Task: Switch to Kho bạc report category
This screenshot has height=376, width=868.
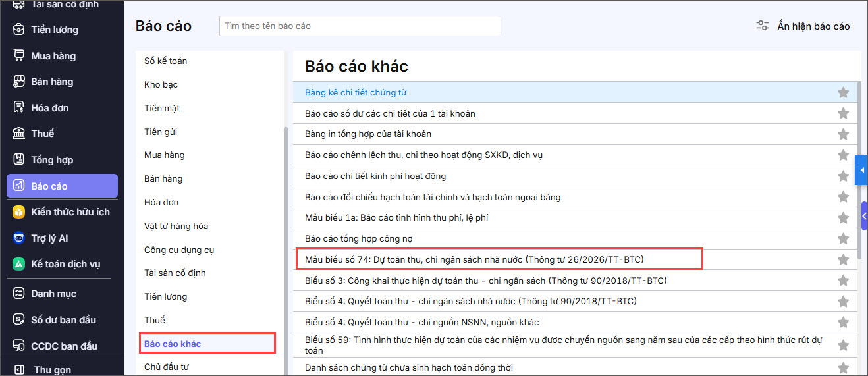Action: 161,84
